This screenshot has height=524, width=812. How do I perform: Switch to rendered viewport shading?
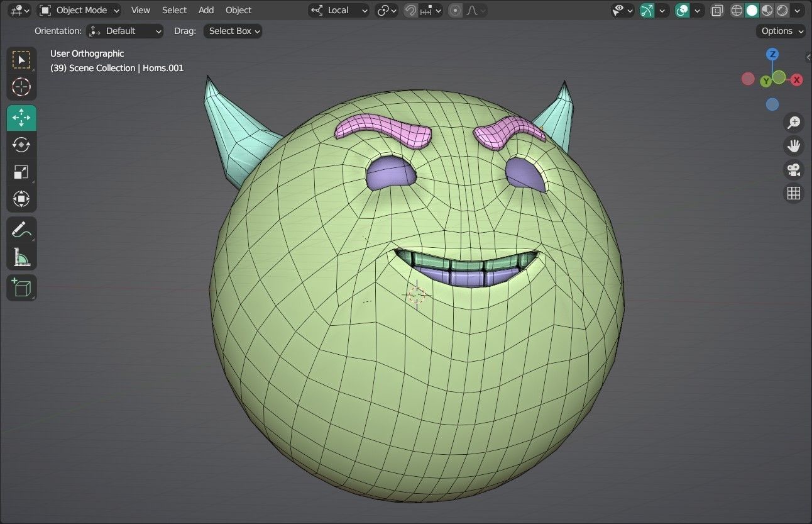coord(782,10)
